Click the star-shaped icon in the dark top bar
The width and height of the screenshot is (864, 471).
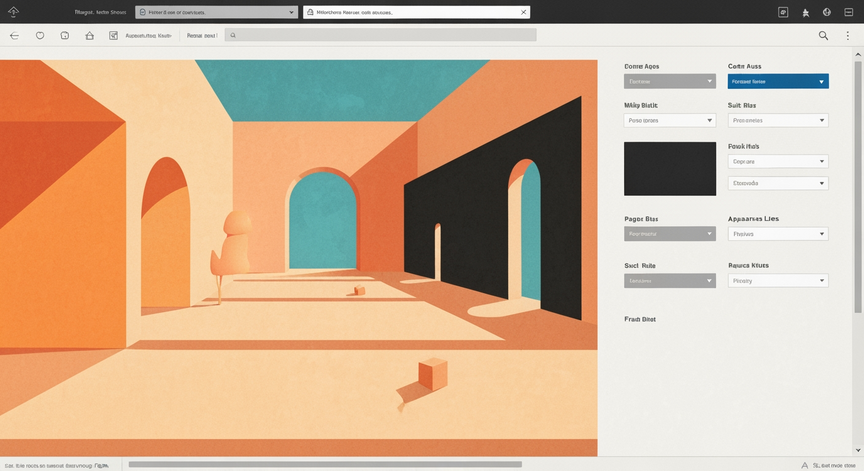point(806,13)
